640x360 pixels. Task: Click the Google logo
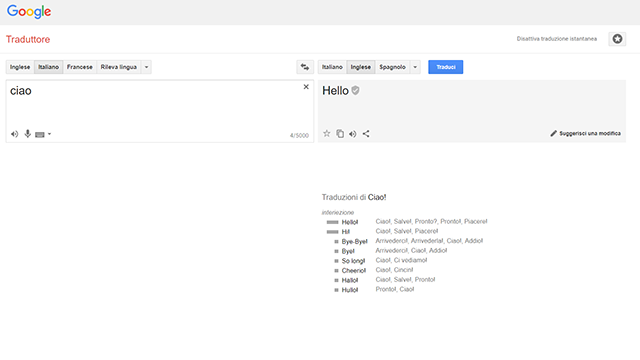29,12
